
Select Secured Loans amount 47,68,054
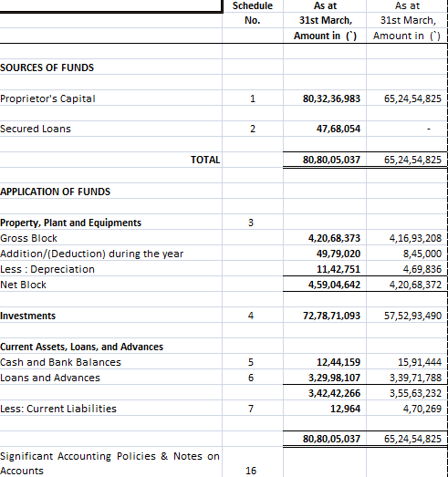click(325, 129)
